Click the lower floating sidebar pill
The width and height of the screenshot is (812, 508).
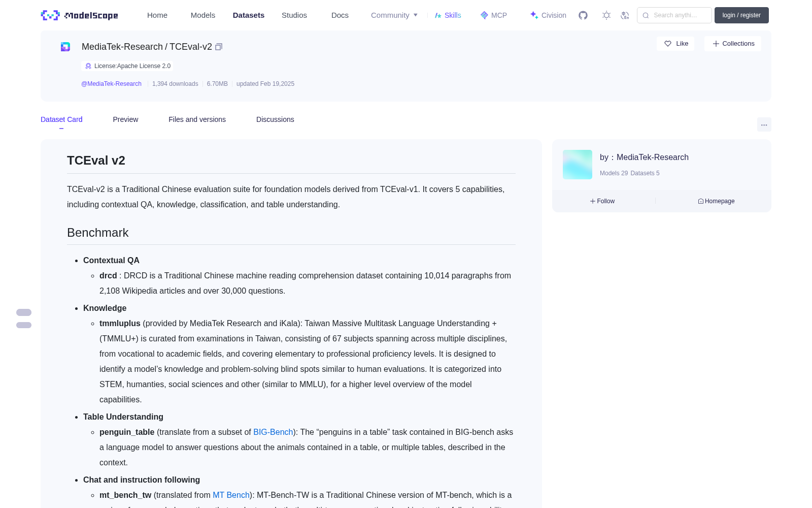(x=24, y=325)
